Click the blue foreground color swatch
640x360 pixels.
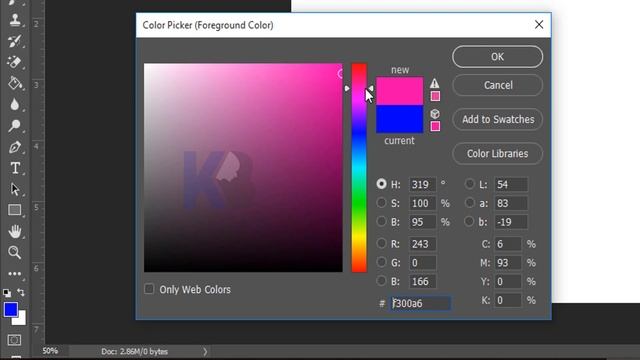tap(10, 309)
